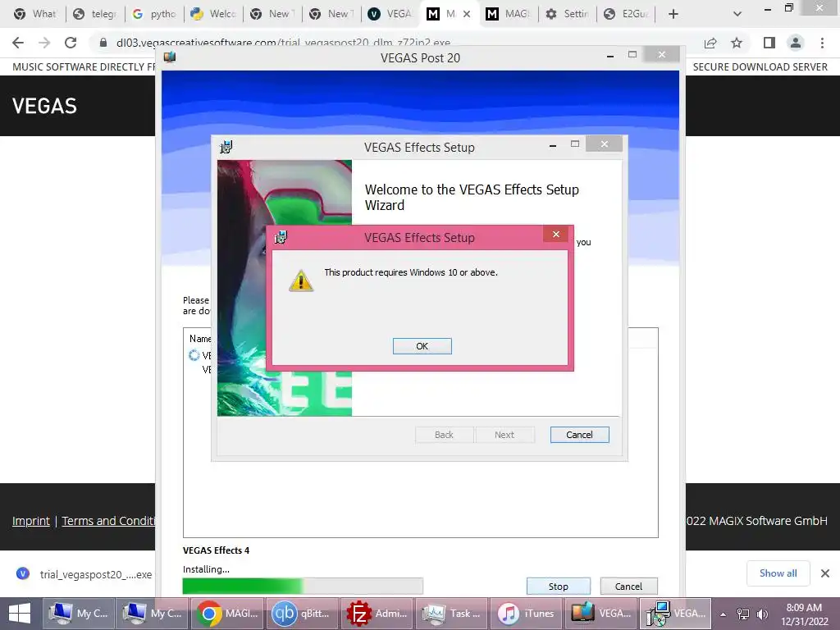Show hidden system tray icons

pyautogui.click(x=724, y=614)
